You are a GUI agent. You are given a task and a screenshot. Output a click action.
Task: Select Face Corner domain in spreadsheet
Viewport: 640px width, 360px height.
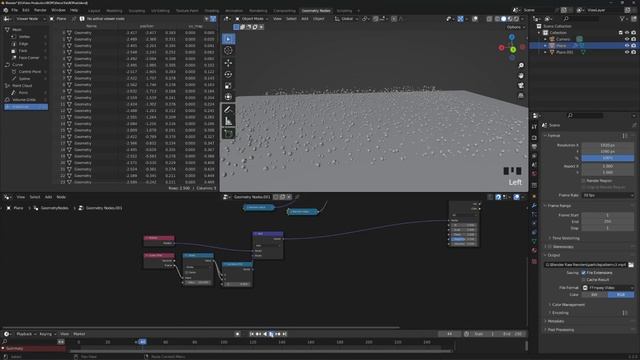29,58
